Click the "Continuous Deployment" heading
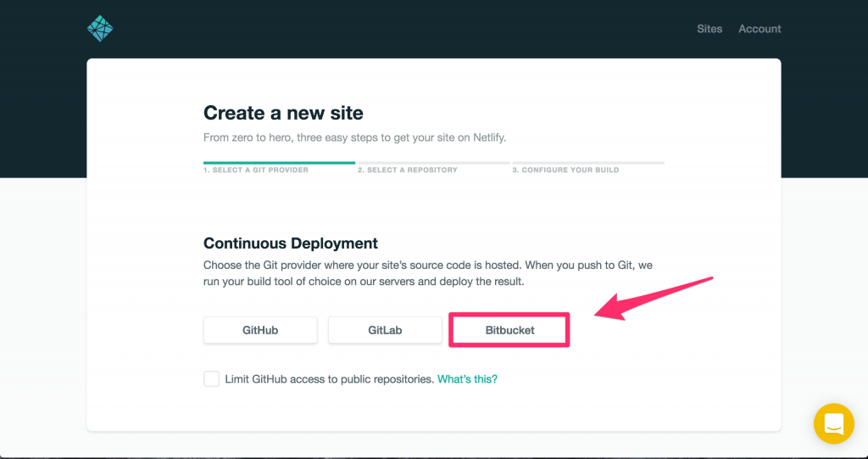 point(291,243)
